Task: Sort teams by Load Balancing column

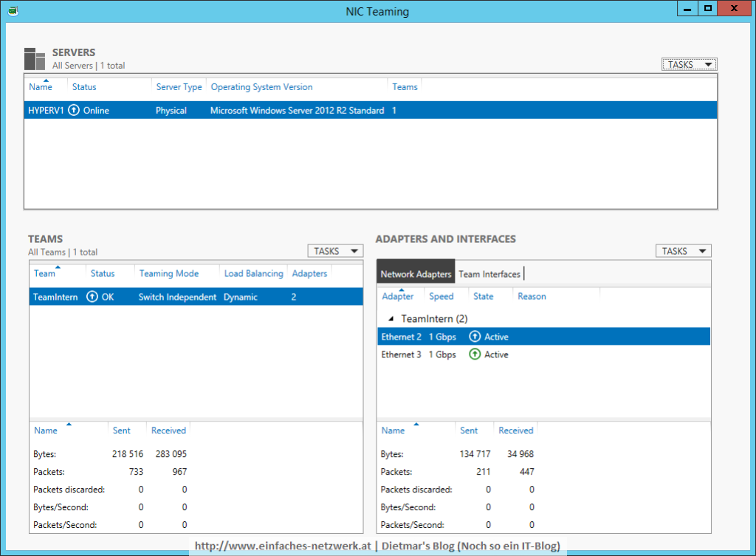Action: [x=253, y=273]
